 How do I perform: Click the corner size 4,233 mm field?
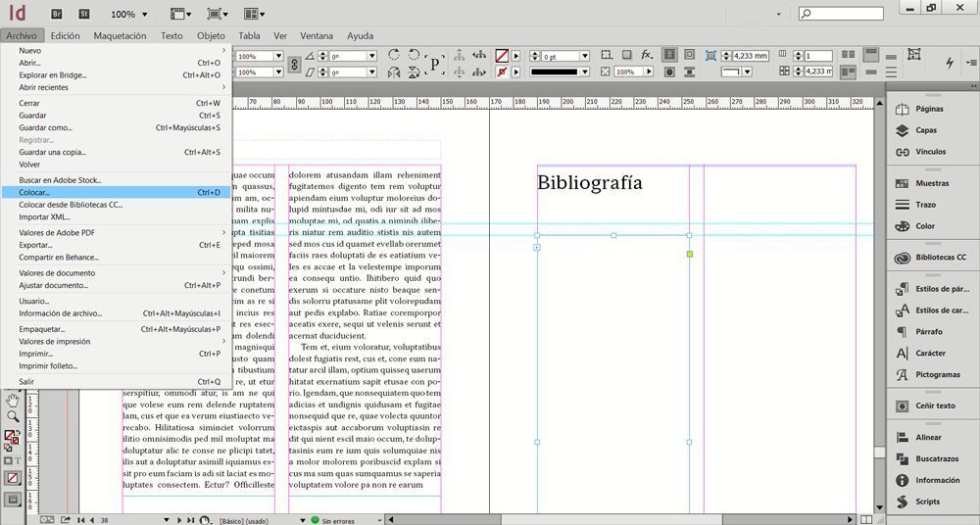(750, 56)
